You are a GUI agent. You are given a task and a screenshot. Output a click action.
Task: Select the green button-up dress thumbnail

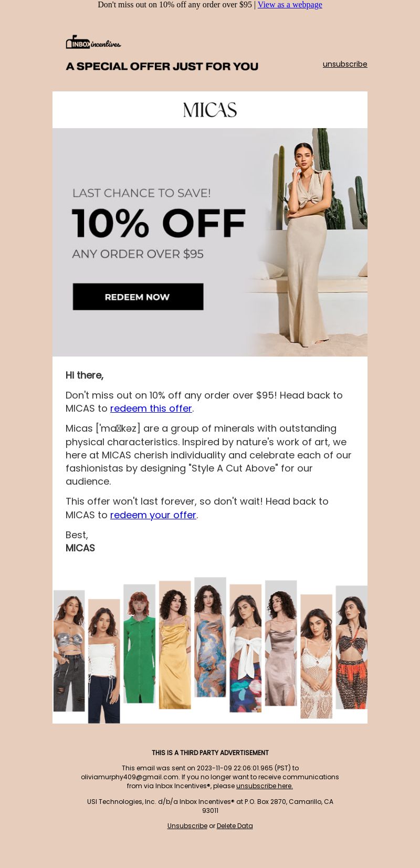[140, 643]
